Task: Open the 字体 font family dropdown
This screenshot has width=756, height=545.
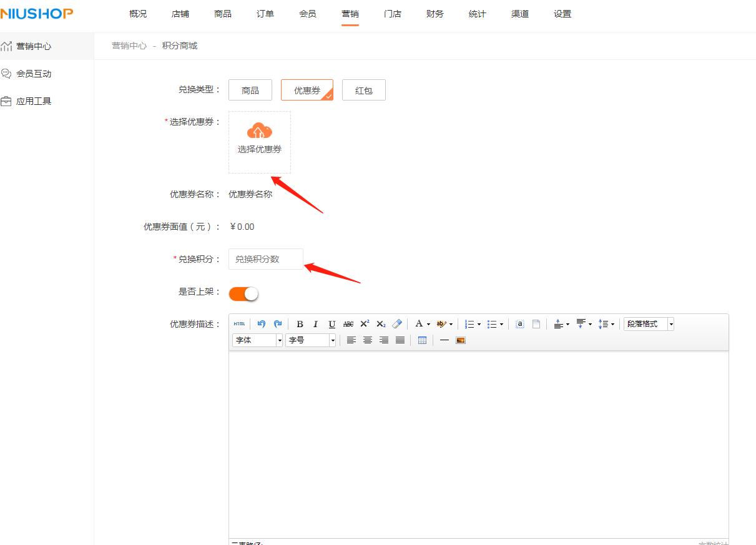Action: click(x=257, y=340)
